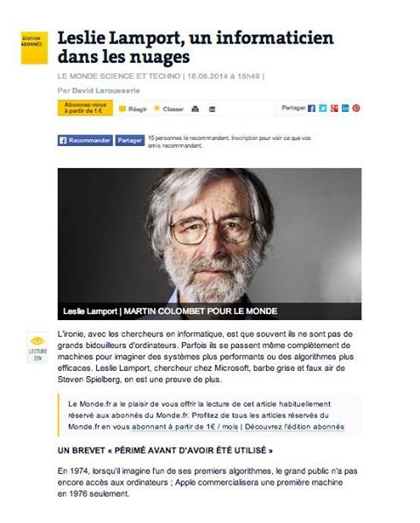This screenshot has width=420, height=523.
Task: Open Découvrez l'édition abonnés link
Action: coord(294,427)
